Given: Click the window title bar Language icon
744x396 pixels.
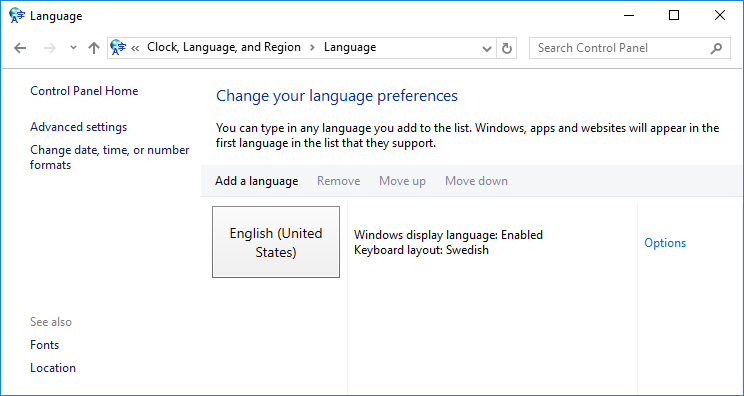Looking at the screenshot, I should pyautogui.click(x=17, y=15).
